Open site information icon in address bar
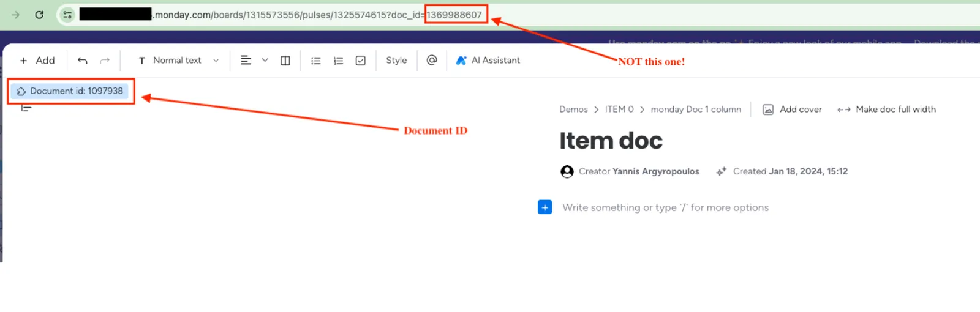Screen dimensions: 980x312 pos(67,15)
